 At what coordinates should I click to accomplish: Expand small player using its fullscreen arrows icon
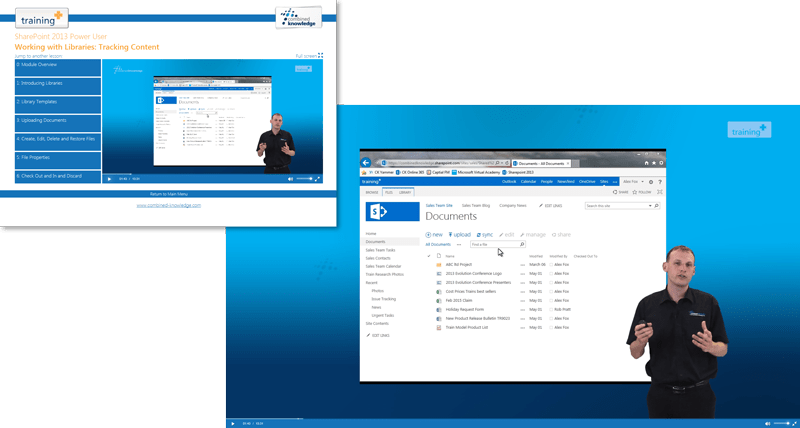tap(317, 179)
